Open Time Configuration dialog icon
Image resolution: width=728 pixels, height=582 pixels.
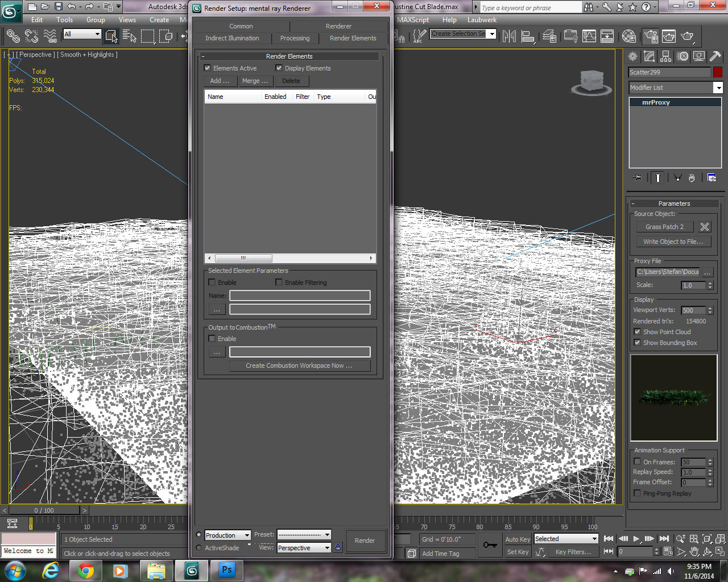coord(668,551)
